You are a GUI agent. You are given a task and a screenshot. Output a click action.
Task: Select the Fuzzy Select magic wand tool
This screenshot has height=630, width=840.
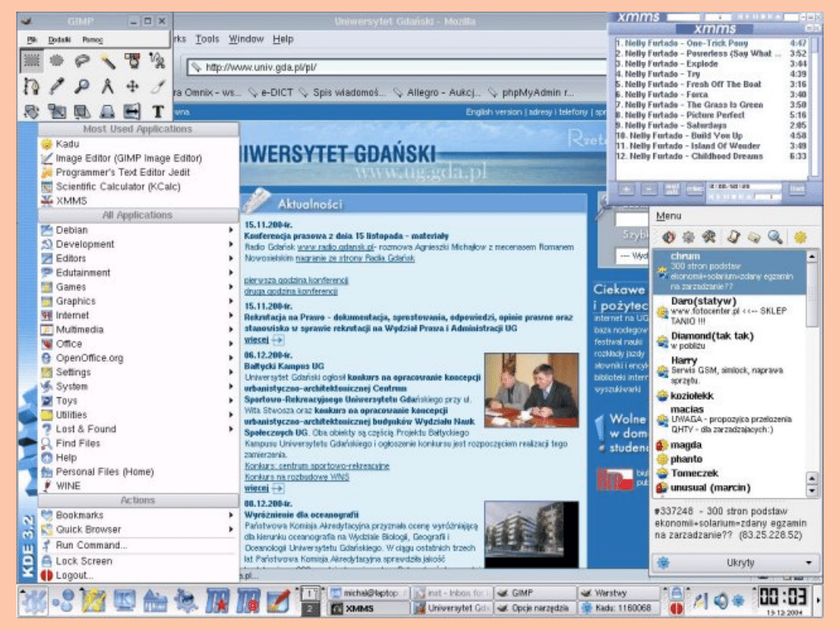pyautogui.click(x=107, y=61)
